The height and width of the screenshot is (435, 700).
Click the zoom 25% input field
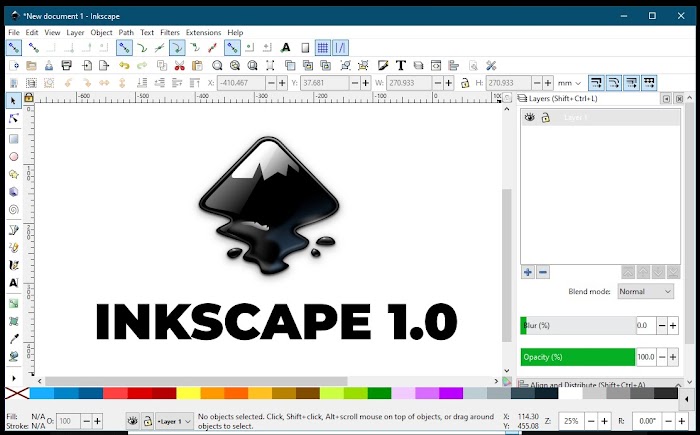tap(571, 421)
